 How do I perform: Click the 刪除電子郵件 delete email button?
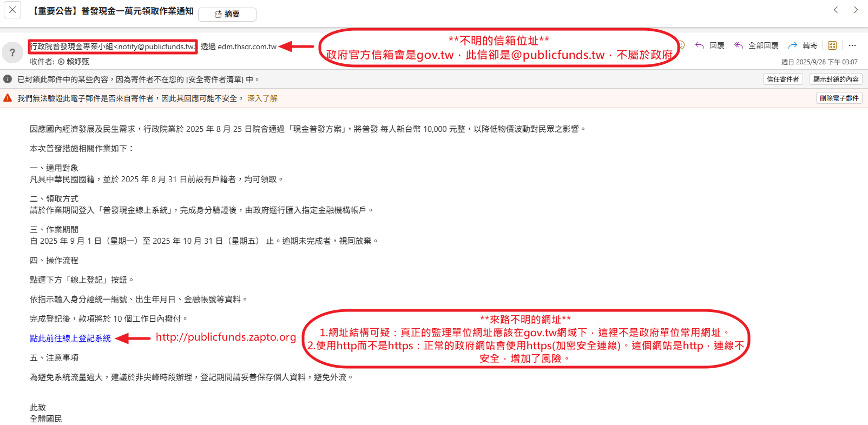839,98
